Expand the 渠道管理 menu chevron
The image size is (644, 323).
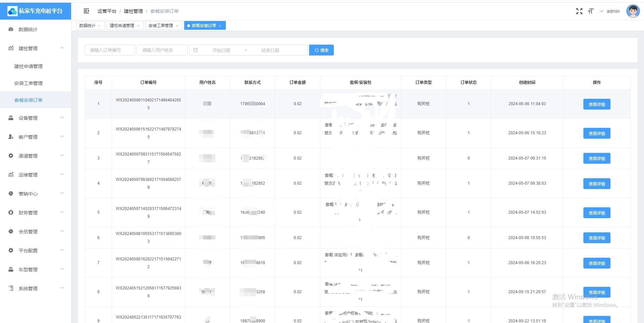click(x=62, y=156)
